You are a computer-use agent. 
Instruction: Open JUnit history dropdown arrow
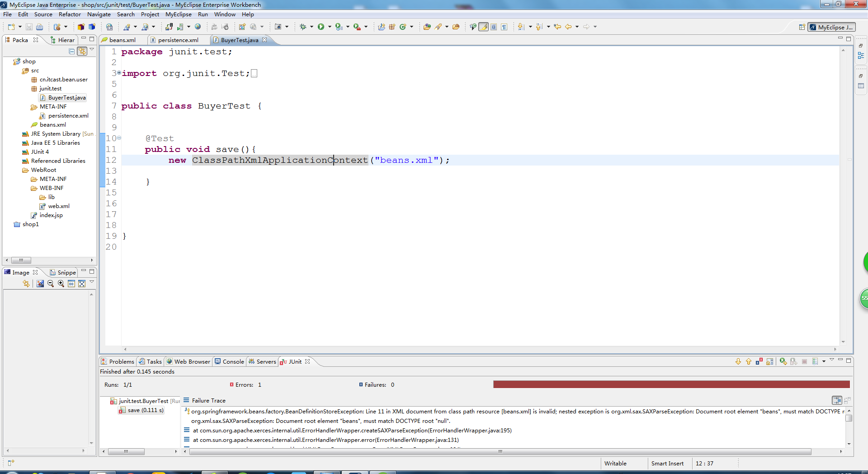824,361
